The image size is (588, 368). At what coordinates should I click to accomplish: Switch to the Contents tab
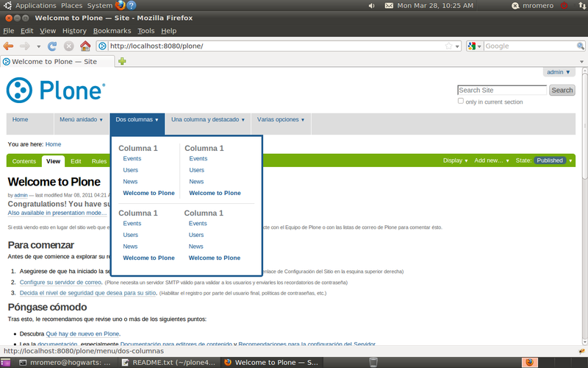pos(24,161)
